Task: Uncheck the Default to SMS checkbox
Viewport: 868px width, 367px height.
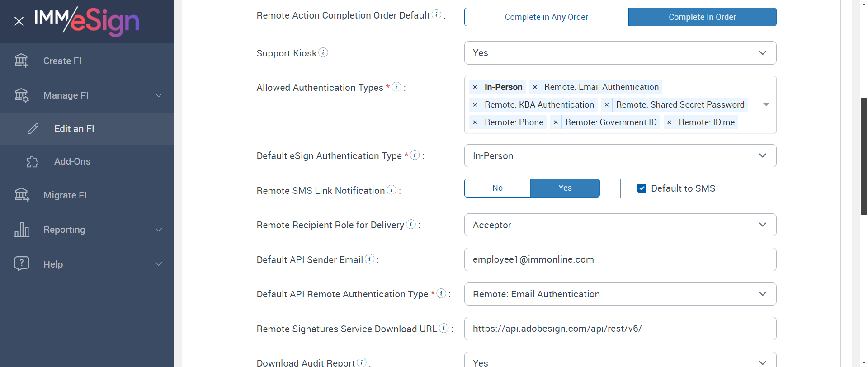Action: pyautogui.click(x=642, y=188)
